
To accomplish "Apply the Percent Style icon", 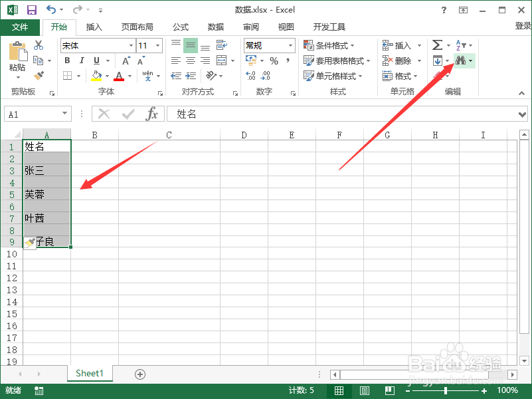I will coord(274,60).
